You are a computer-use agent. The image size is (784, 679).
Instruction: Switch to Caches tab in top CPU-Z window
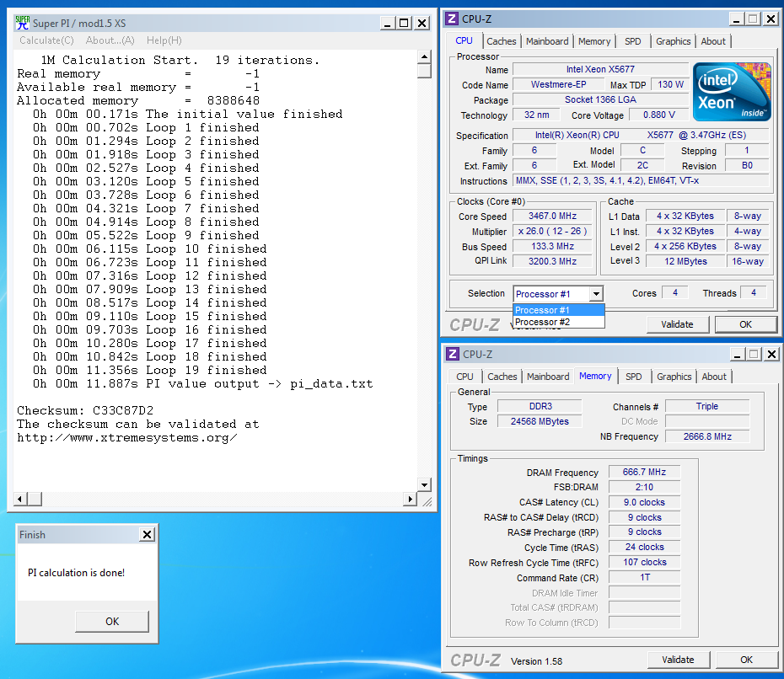[501, 41]
